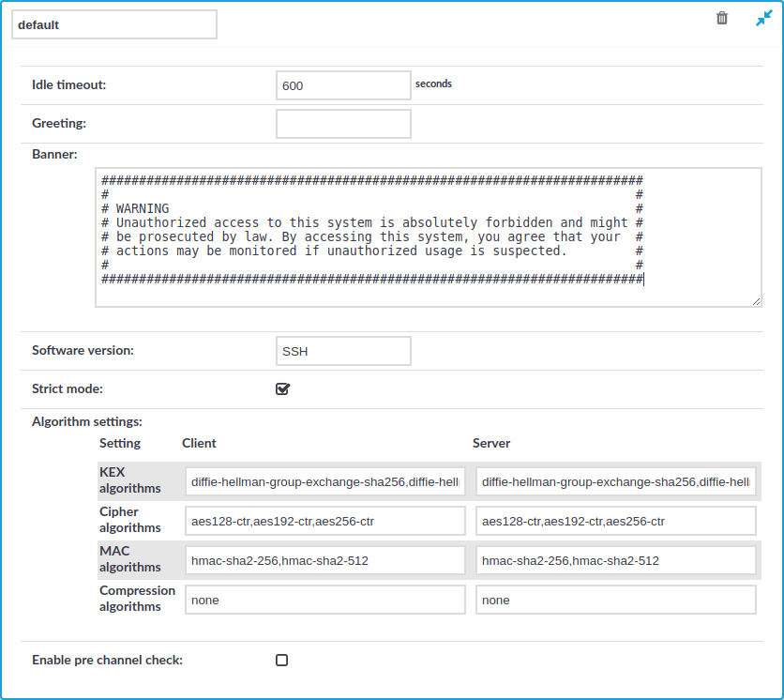Click the 'Cipher algorithms' row label
This screenshot has width=784, height=700.
pos(130,520)
